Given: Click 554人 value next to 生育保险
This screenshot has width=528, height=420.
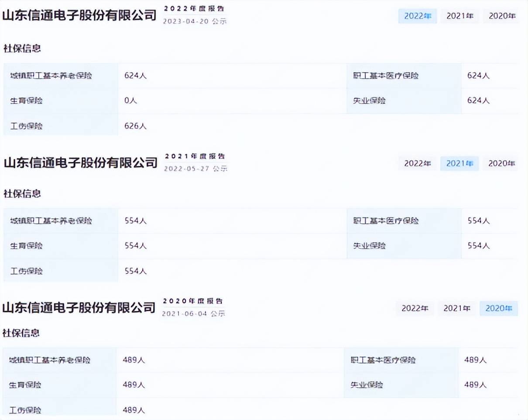Looking at the screenshot, I should [135, 246].
